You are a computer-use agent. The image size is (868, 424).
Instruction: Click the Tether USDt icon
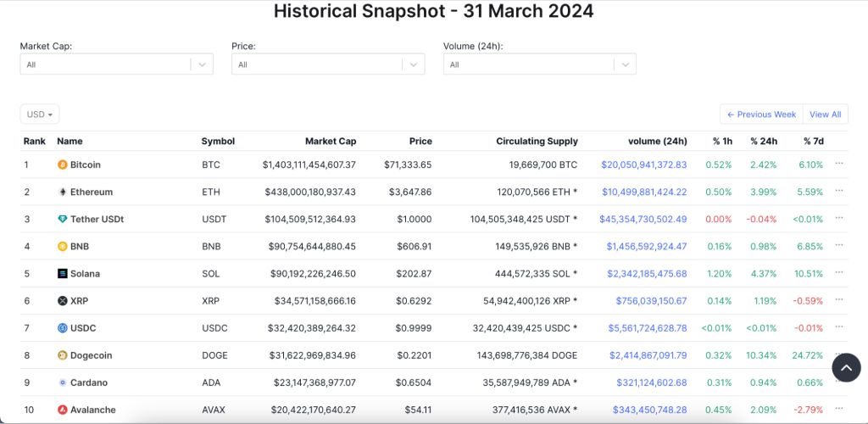pyautogui.click(x=62, y=220)
